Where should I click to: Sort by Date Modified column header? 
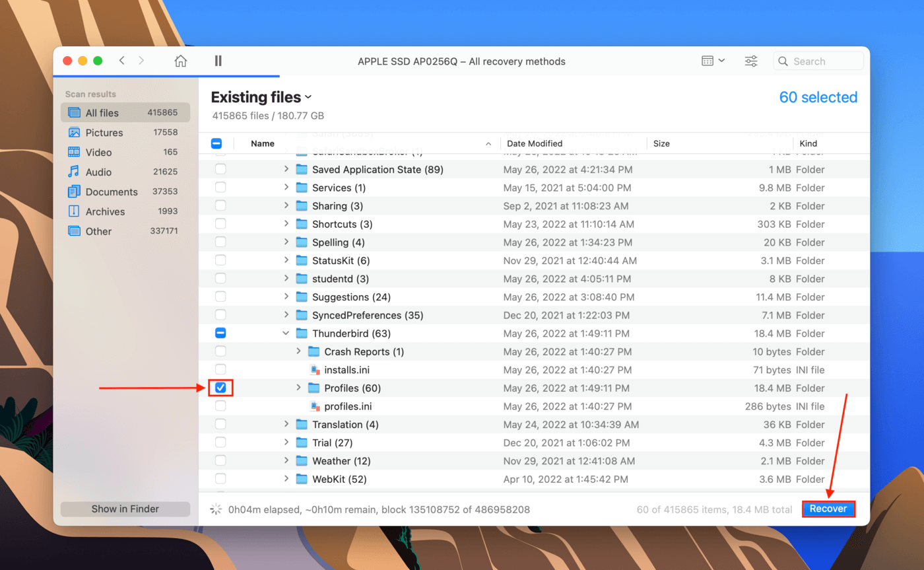(535, 143)
